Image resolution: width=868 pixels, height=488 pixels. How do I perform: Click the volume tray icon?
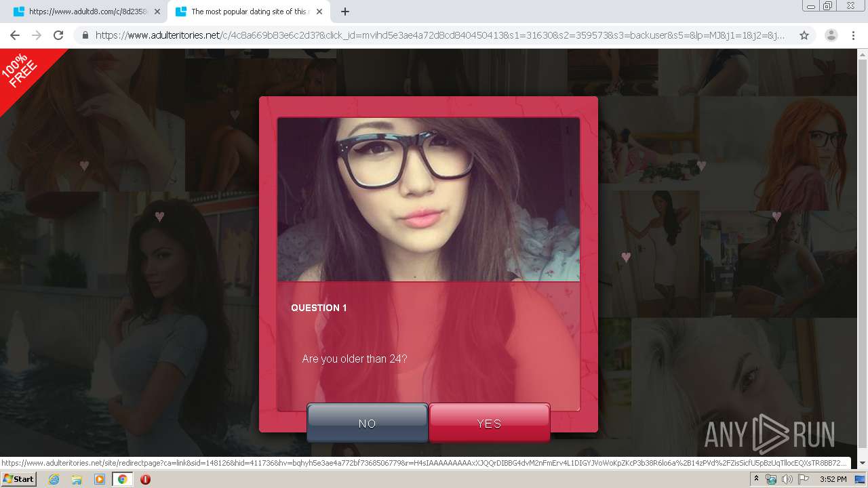click(787, 479)
